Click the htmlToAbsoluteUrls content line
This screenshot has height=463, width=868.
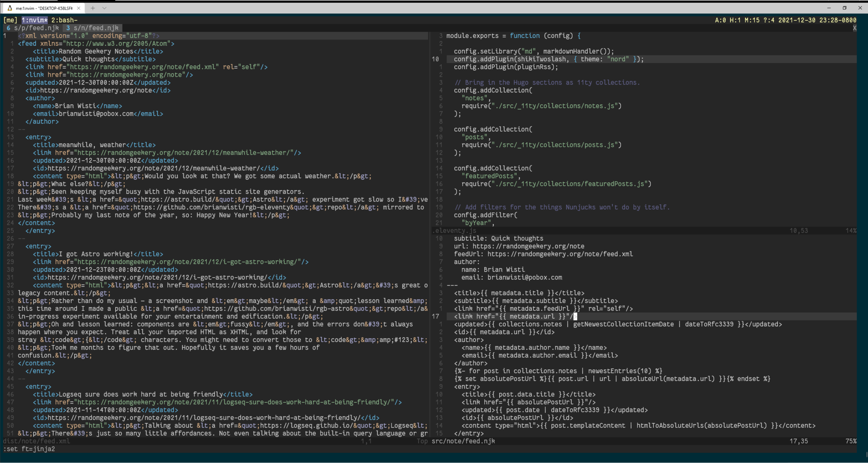click(x=638, y=426)
